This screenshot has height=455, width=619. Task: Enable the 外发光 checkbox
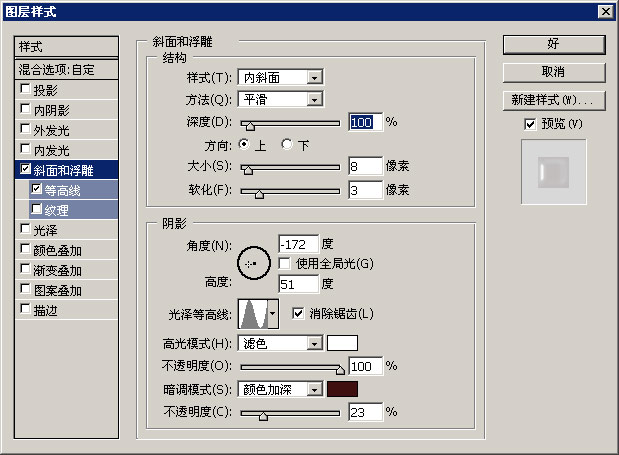point(25,129)
